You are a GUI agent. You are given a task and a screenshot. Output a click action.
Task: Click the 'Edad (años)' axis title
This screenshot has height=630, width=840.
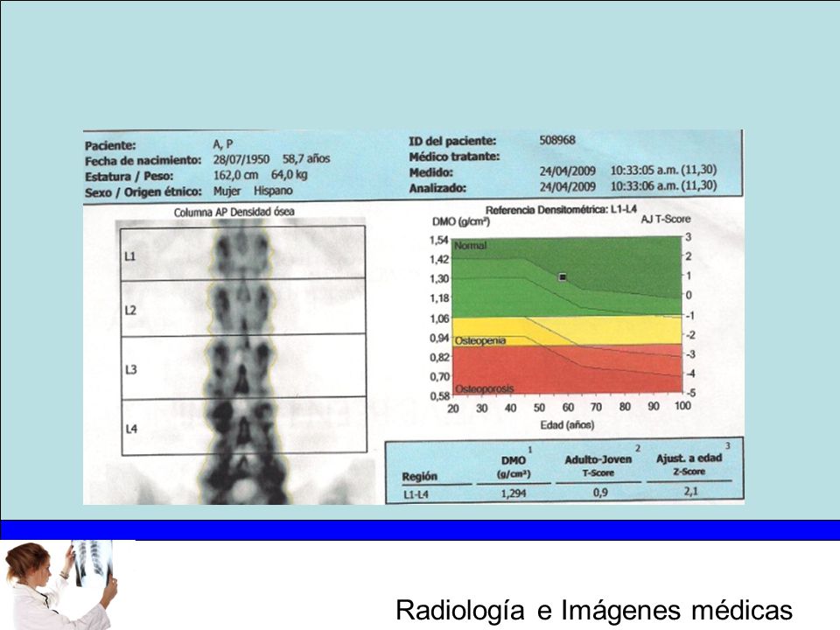click(567, 425)
